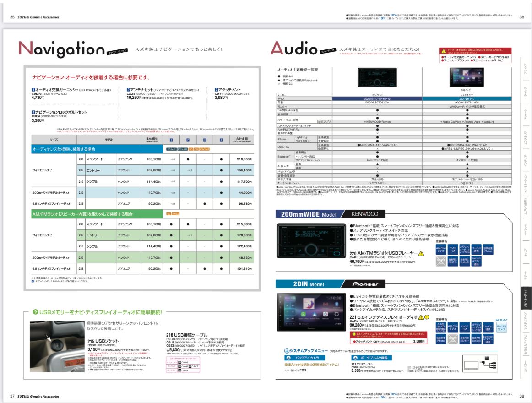This screenshot has width=532, height=403.
Task: Click the iPhone music playback icon in Kenwood features
Action: coord(488,249)
